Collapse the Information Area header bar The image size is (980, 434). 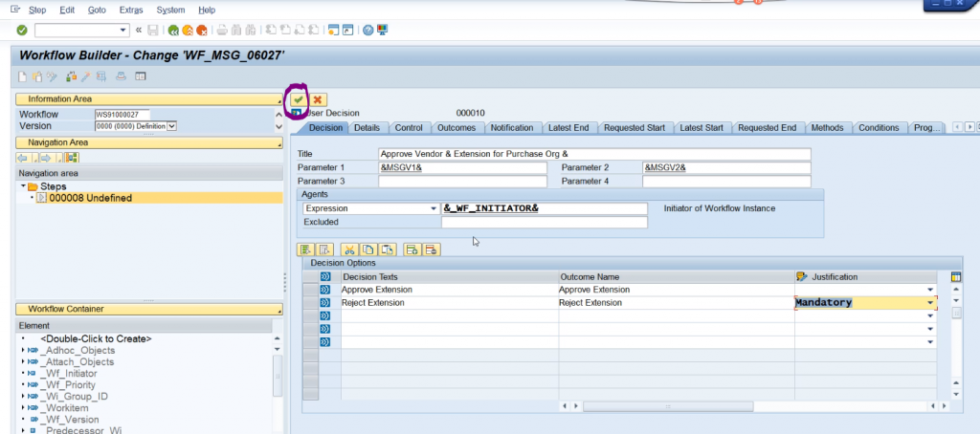pos(150,98)
